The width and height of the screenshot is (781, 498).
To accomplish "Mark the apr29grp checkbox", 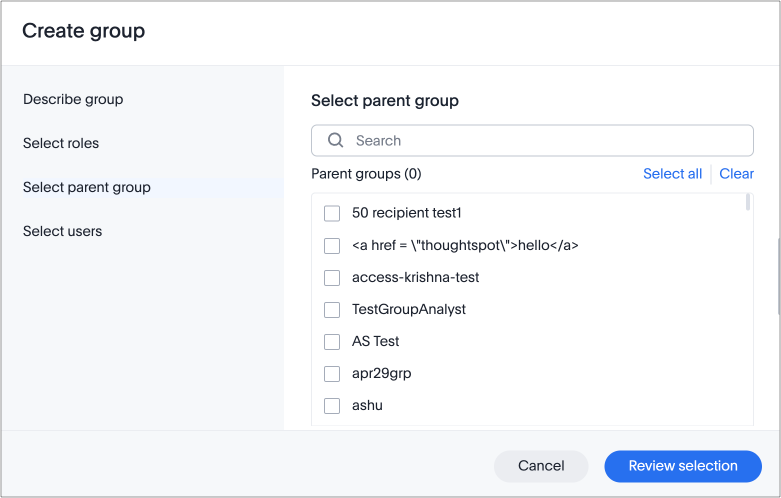I will pos(332,374).
